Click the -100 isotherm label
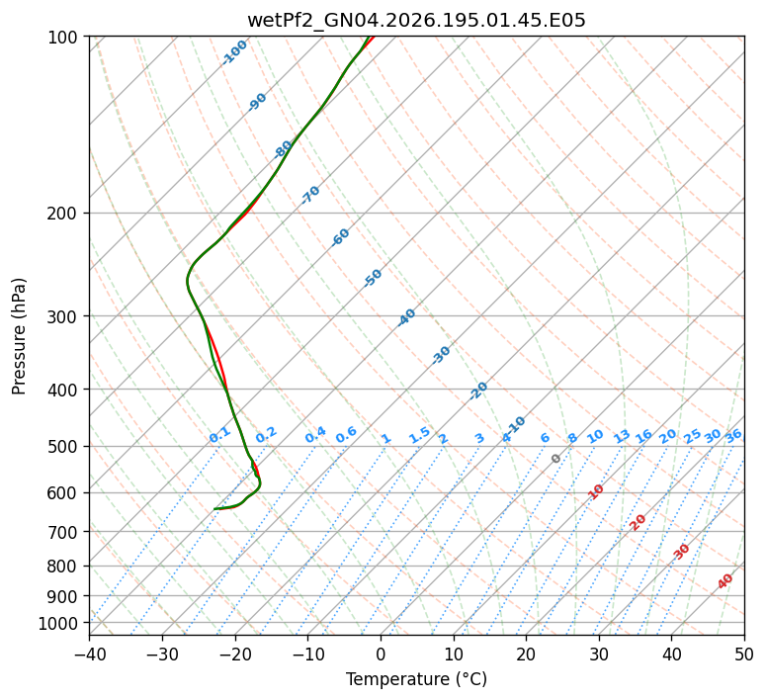This screenshot has height=700, width=766. 234,52
